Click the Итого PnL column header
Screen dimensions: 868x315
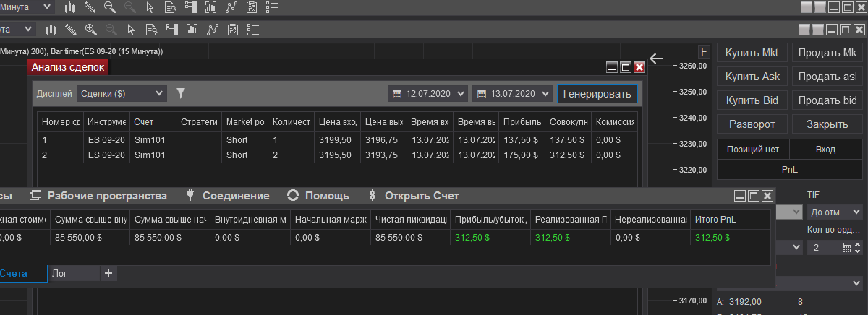point(730,220)
